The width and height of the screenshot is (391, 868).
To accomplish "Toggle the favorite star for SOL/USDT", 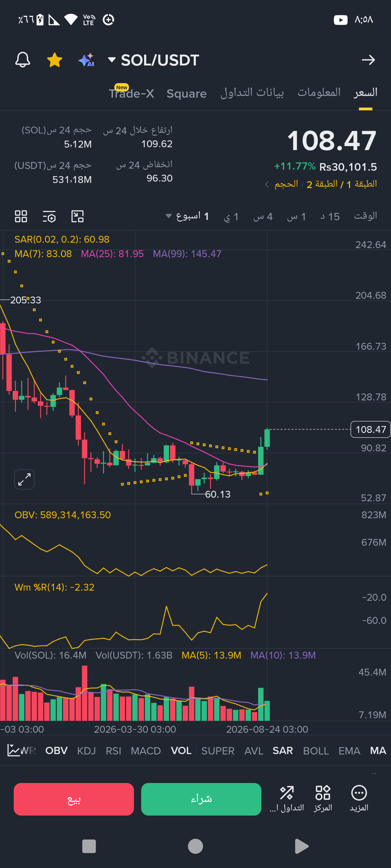I will tap(55, 60).
